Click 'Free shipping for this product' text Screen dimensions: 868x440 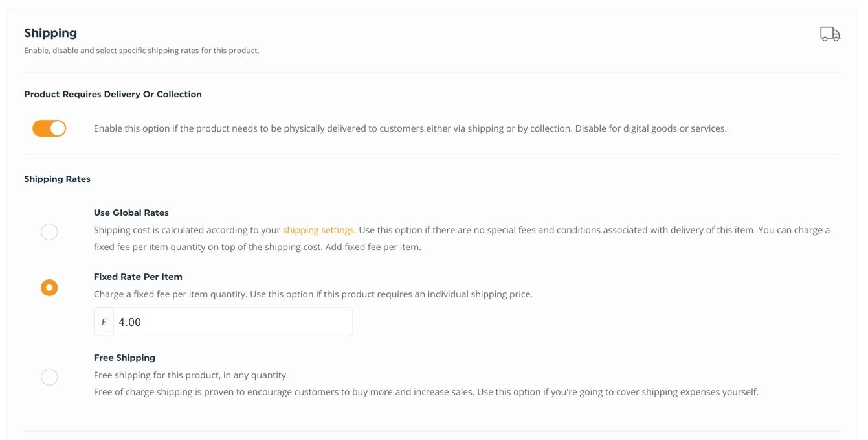tap(191, 375)
